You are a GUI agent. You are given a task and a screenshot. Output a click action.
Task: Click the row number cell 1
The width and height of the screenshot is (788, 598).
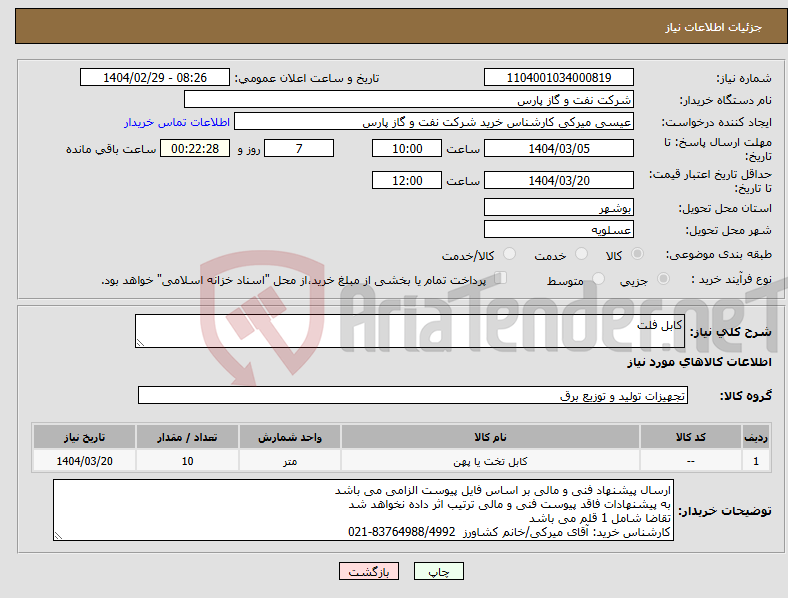point(756,461)
